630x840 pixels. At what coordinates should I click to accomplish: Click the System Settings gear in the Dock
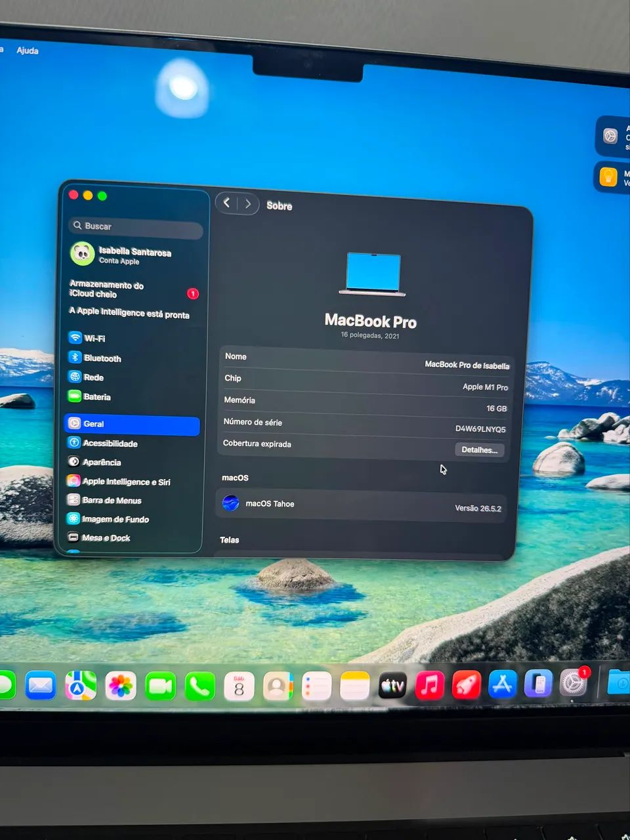(574, 684)
